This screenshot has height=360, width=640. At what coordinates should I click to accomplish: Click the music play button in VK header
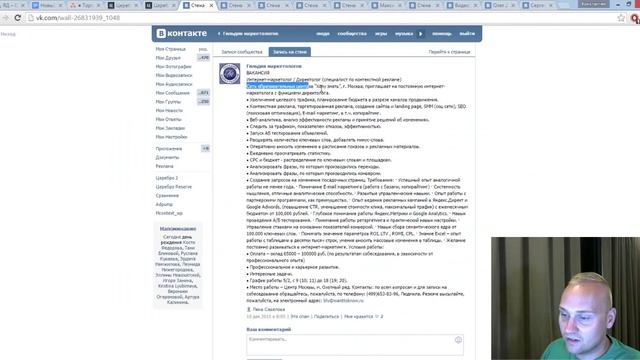(420, 33)
